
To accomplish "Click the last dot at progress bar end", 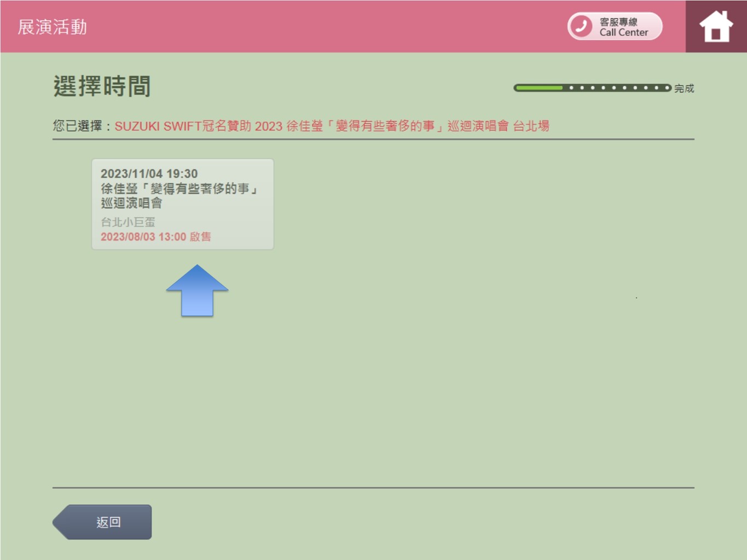I will (667, 87).
